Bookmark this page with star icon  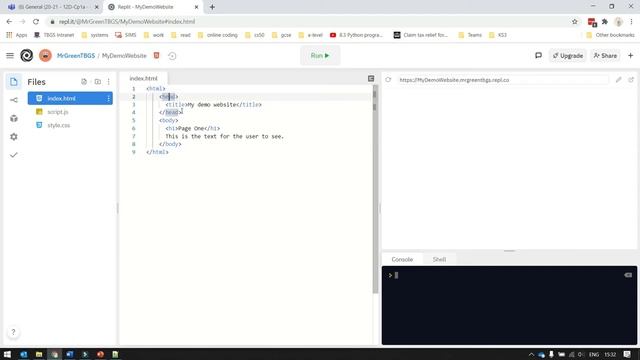click(x=575, y=22)
